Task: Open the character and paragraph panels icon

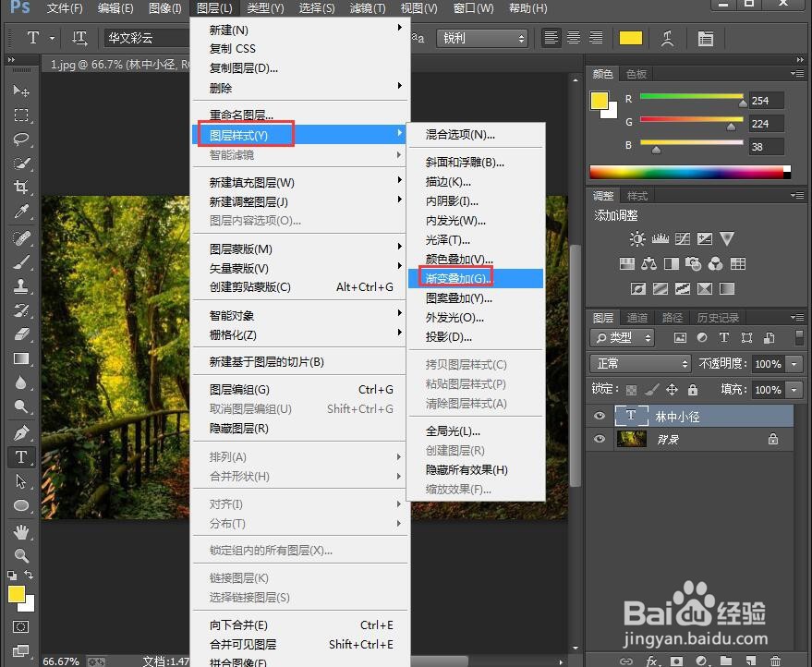Action: [706, 38]
